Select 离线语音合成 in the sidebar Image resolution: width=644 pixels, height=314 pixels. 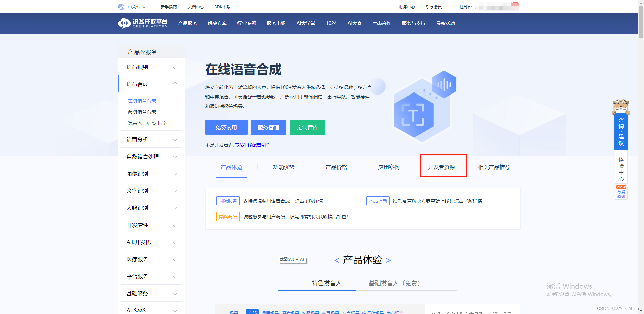142,112
